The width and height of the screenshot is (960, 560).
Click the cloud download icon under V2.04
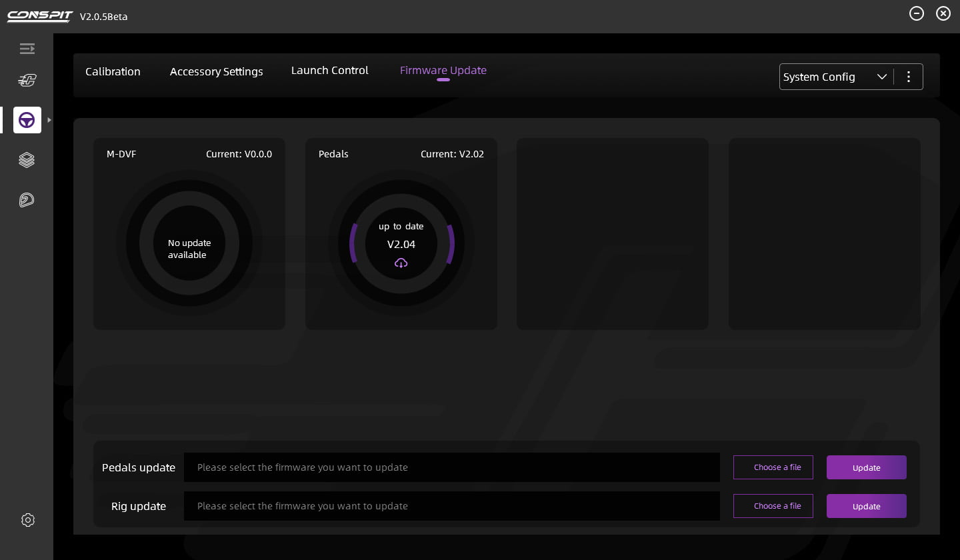click(x=401, y=263)
